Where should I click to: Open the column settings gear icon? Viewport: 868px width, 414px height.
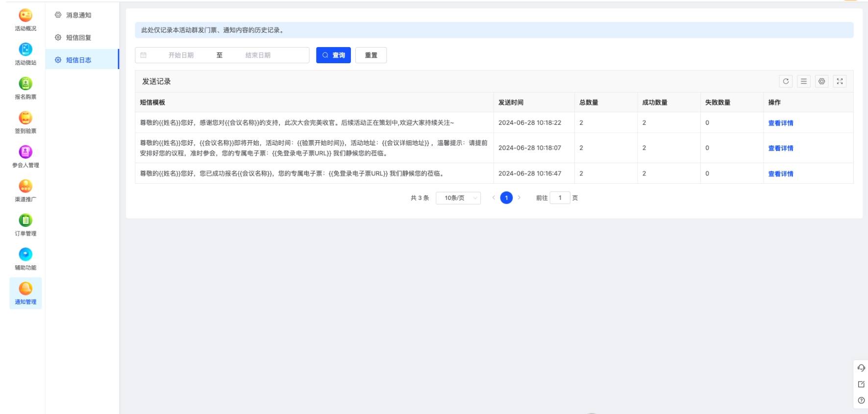coord(822,81)
